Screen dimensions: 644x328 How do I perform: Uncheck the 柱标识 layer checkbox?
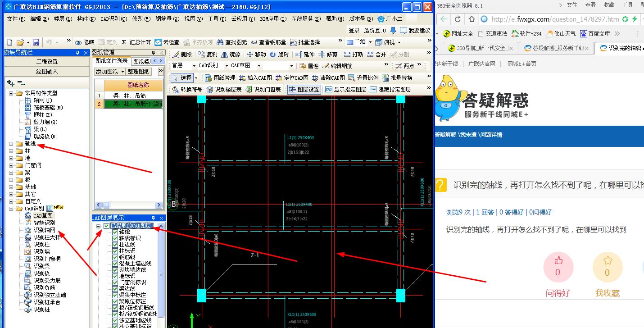point(115,251)
